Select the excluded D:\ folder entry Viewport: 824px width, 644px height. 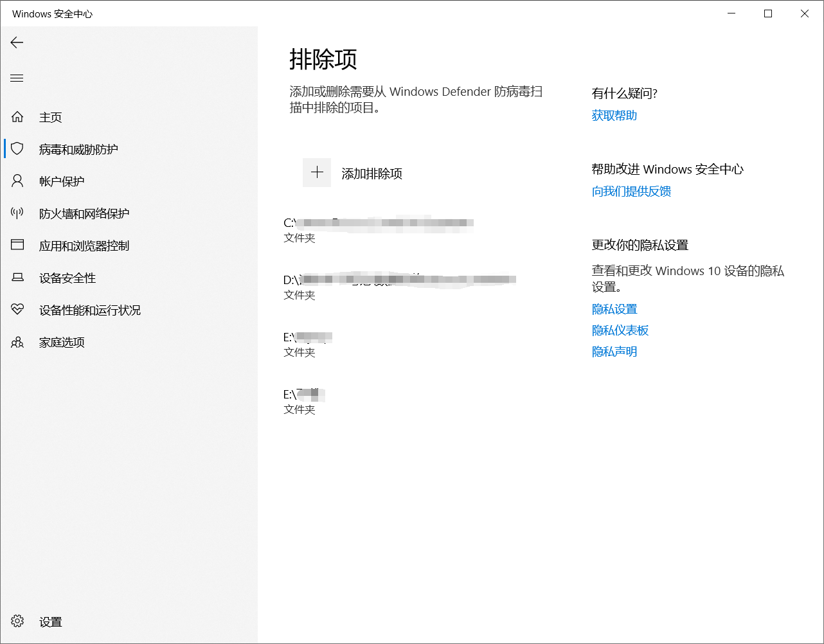point(400,287)
